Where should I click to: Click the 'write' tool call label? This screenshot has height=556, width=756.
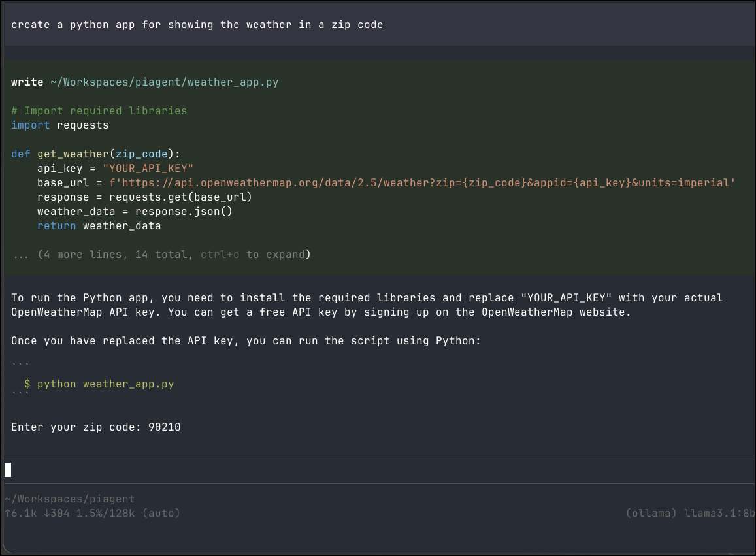[x=27, y=82]
